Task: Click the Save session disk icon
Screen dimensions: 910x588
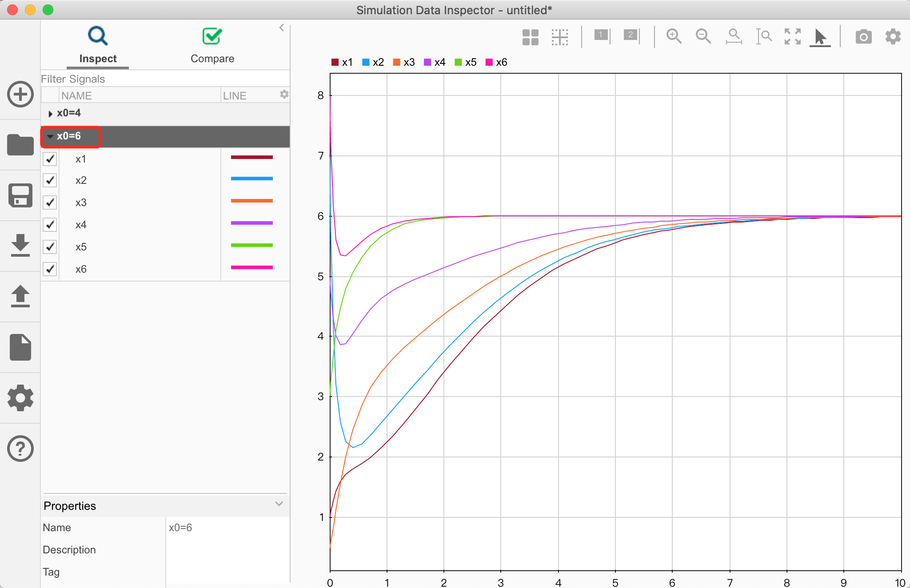Action: click(20, 195)
